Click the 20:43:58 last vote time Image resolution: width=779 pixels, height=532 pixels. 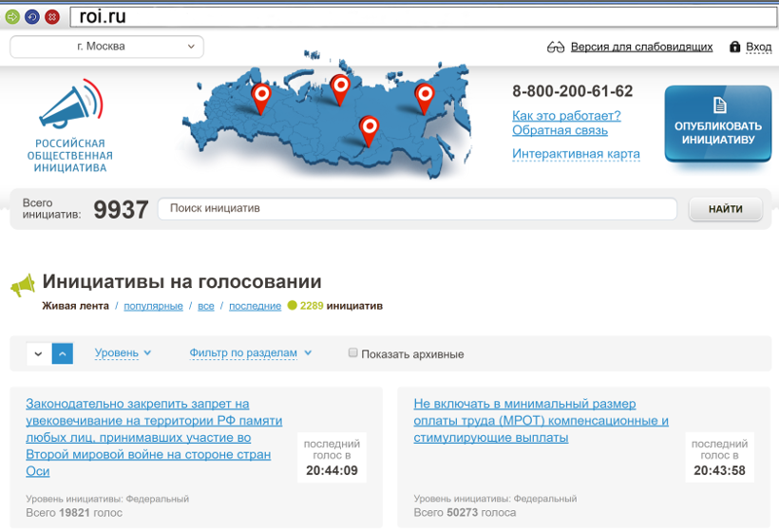(719, 470)
